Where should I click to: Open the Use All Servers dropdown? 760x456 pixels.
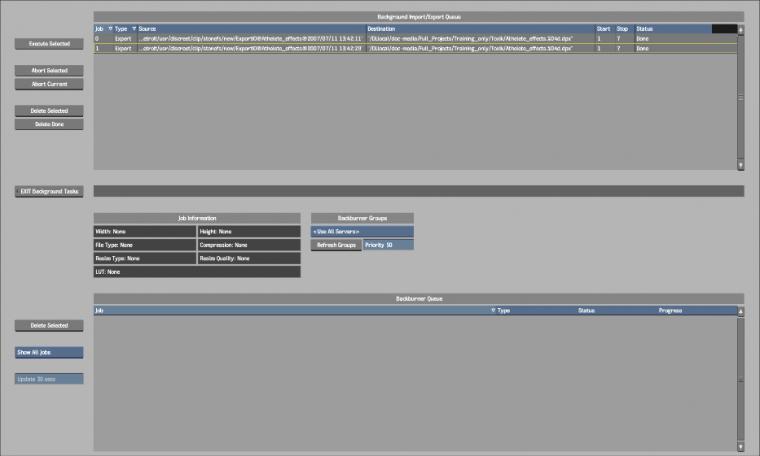362,232
